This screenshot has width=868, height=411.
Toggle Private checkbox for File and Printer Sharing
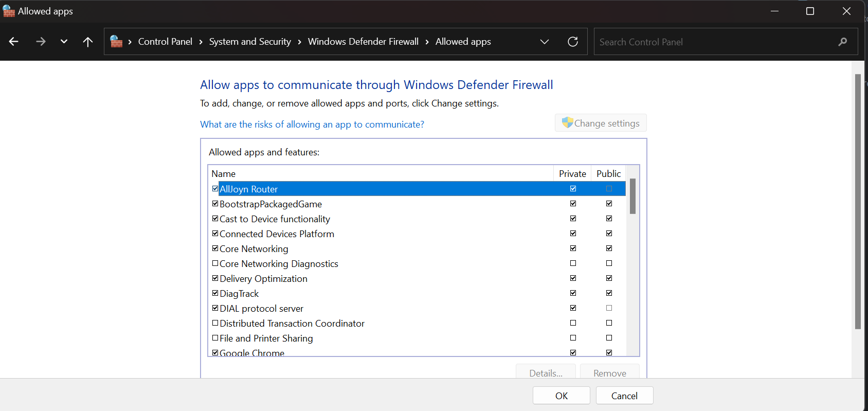[573, 338]
